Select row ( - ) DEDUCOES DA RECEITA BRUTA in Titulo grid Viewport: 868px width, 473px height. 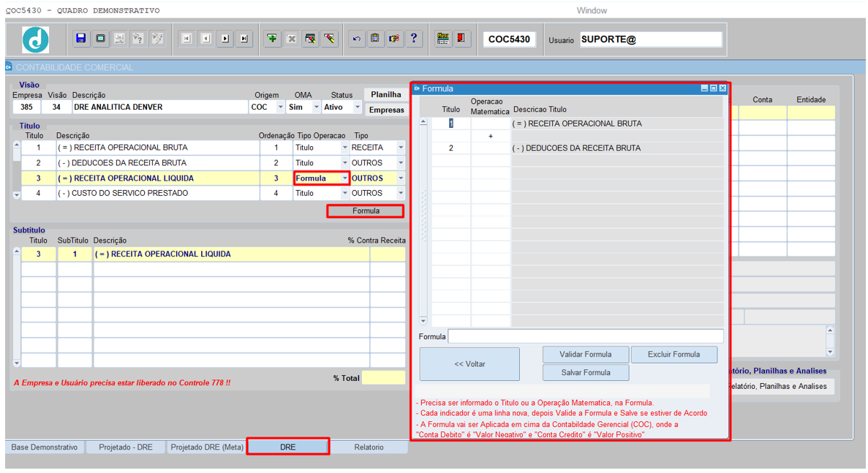[158, 163]
